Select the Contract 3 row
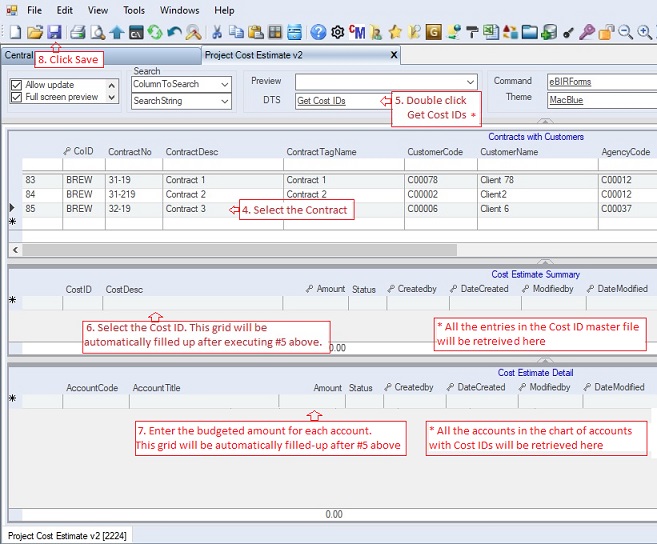The image size is (657, 544). tap(185, 209)
